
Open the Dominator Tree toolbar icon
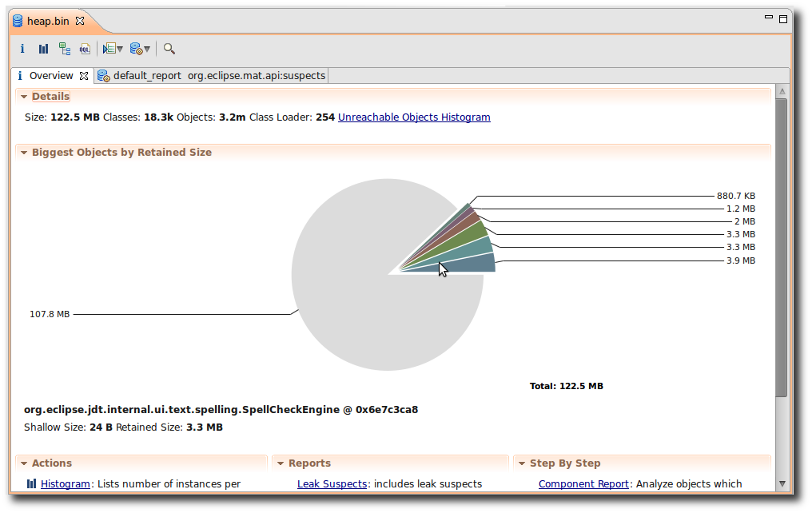[x=64, y=49]
